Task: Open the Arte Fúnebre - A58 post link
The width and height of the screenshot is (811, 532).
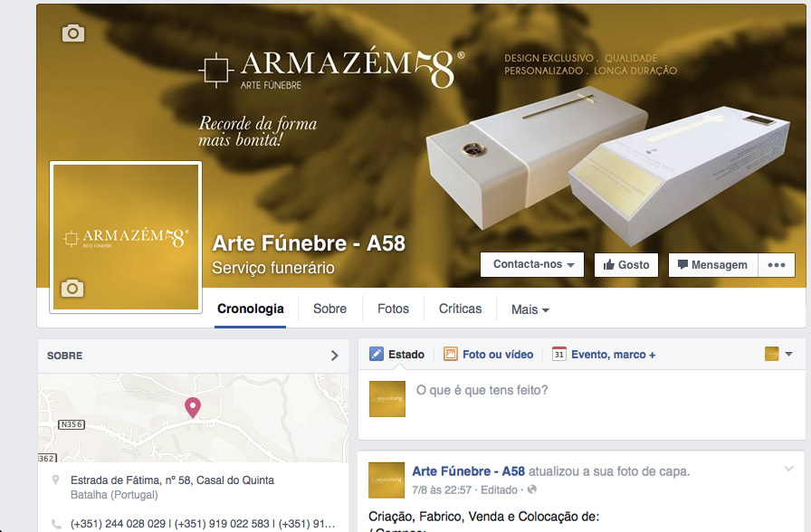Action: click(x=468, y=471)
